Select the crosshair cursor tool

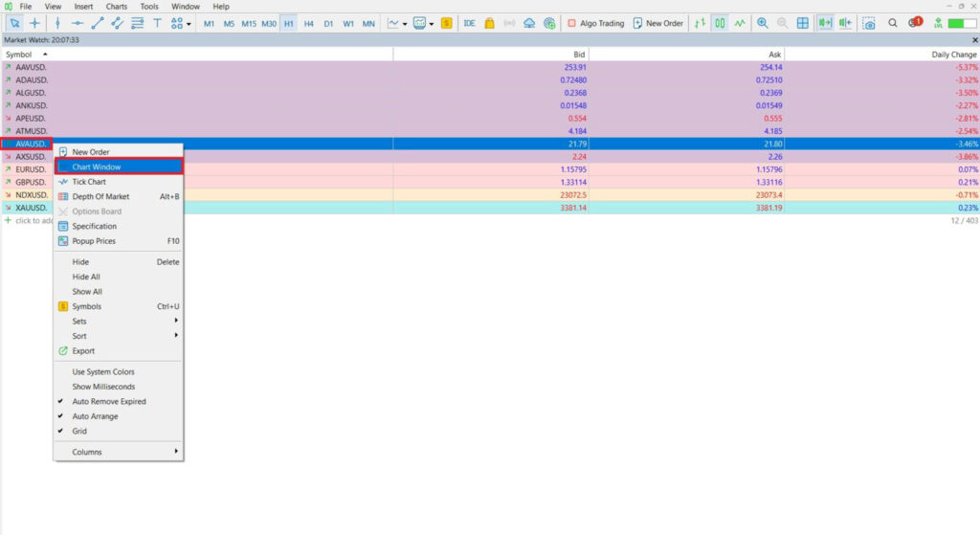[35, 23]
